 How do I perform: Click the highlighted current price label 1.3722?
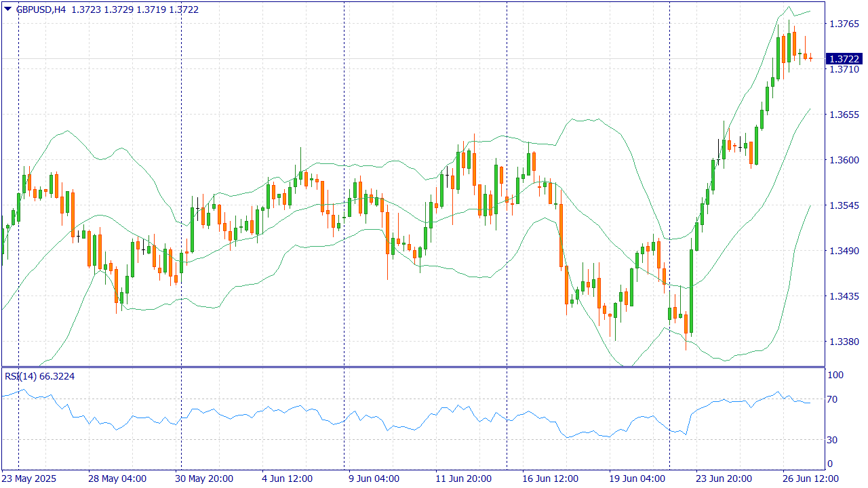844,59
